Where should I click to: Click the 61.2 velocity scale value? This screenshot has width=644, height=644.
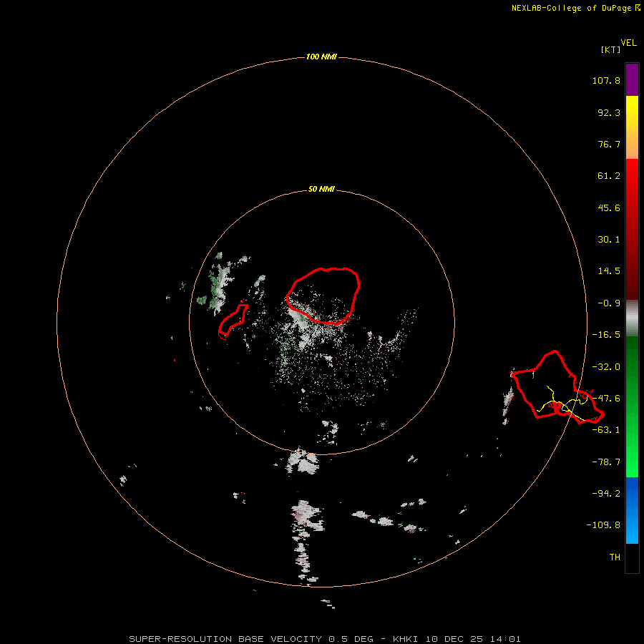[609, 176]
